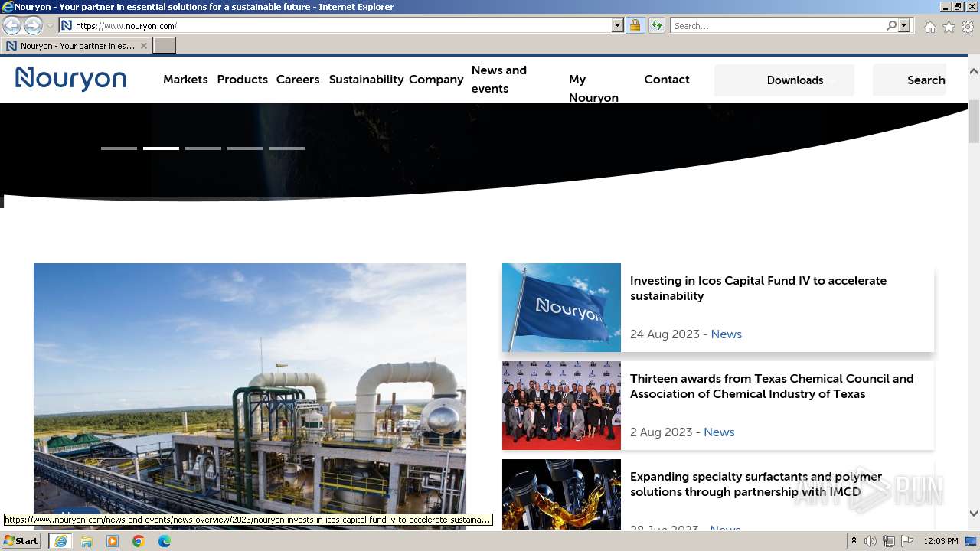Open the engine pistons thumbnail
The image size is (980, 551).
[561, 494]
